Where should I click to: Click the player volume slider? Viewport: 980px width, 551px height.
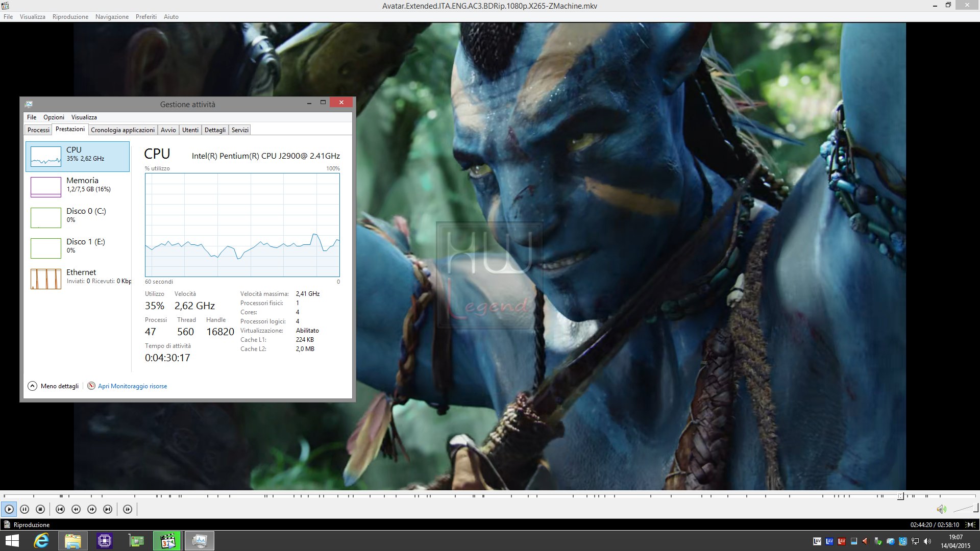point(965,509)
